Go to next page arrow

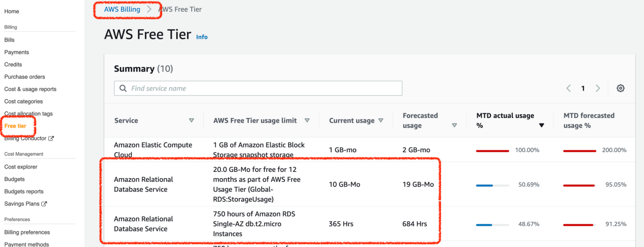[598, 88]
